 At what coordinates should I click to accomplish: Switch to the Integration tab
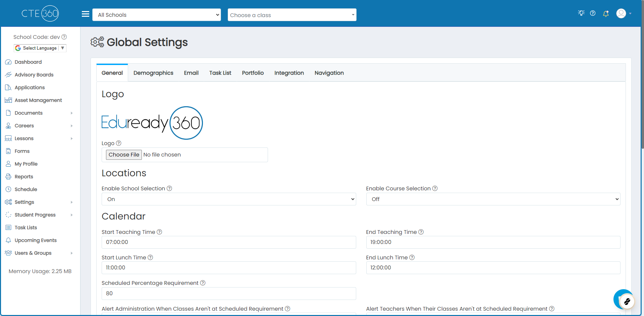pos(289,73)
